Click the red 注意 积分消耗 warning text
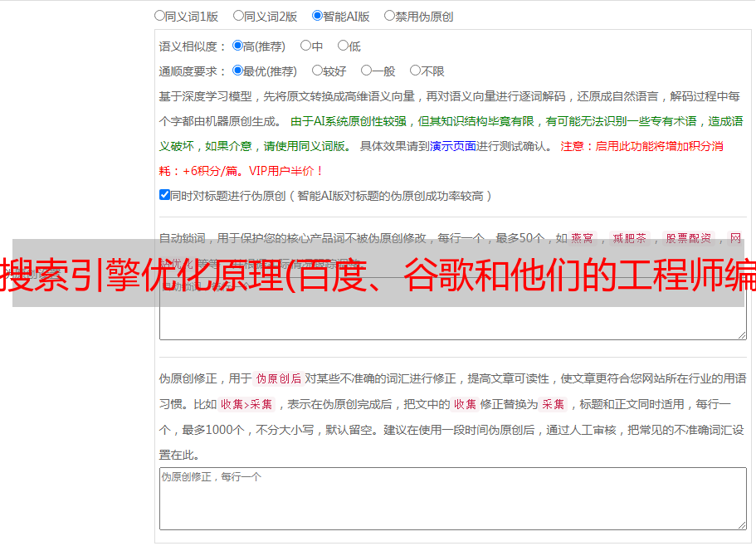 (441, 158)
